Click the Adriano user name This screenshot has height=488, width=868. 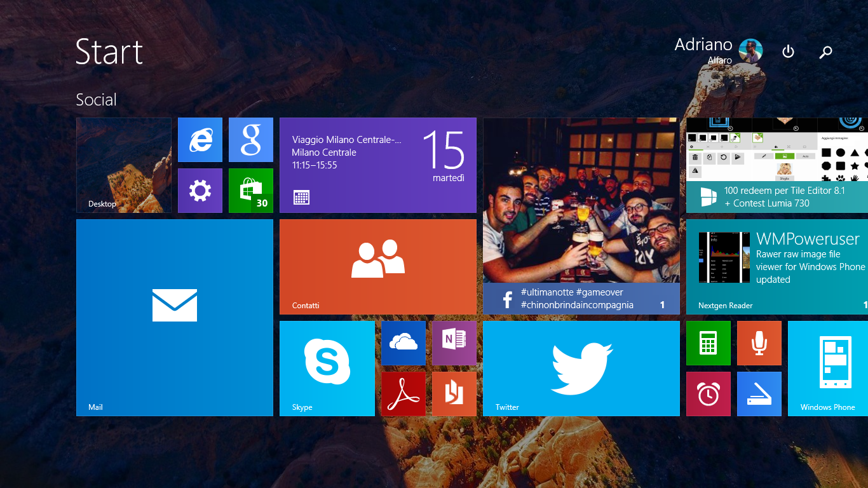pos(703,44)
